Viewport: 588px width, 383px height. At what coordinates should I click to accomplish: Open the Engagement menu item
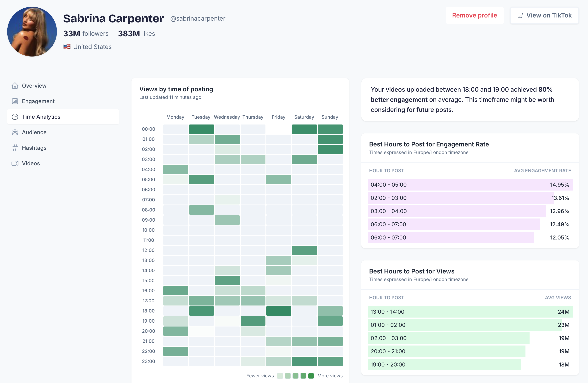pos(38,101)
